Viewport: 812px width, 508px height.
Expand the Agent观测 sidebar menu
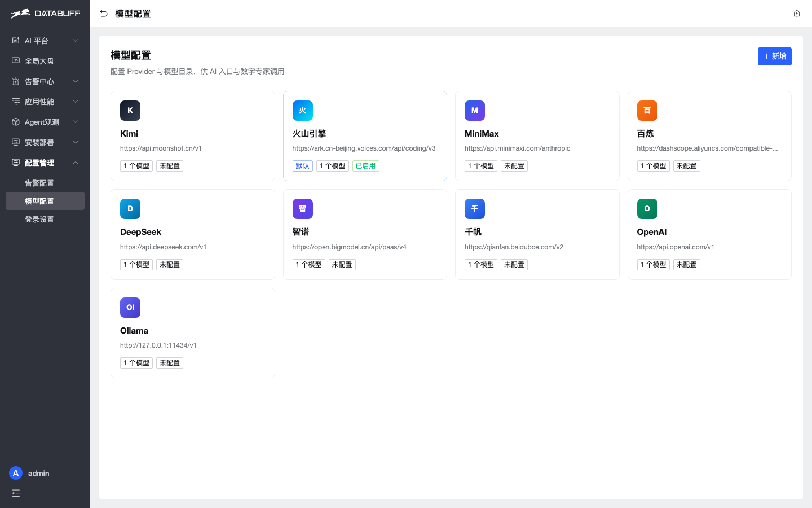(x=45, y=122)
